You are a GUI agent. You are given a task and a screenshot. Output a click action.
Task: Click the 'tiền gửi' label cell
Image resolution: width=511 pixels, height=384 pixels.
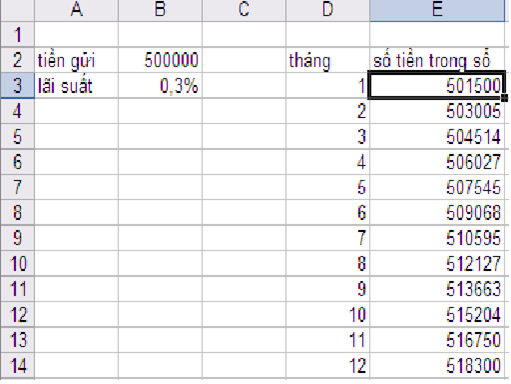click(76, 60)
